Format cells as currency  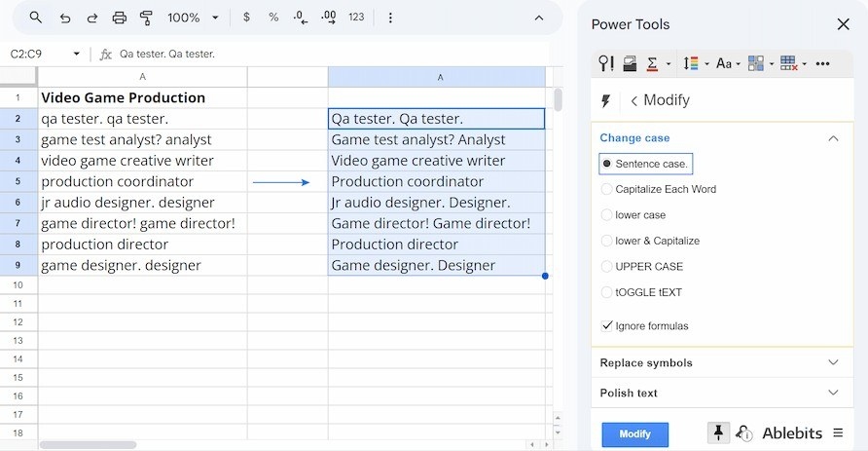[246, 18]
